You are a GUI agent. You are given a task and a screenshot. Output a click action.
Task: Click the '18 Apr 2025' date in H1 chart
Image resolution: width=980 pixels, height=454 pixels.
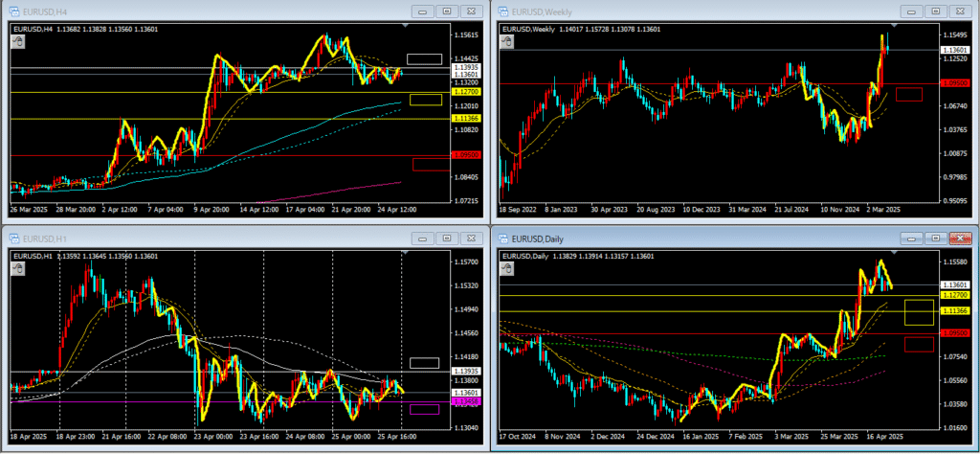pos(26,435)
